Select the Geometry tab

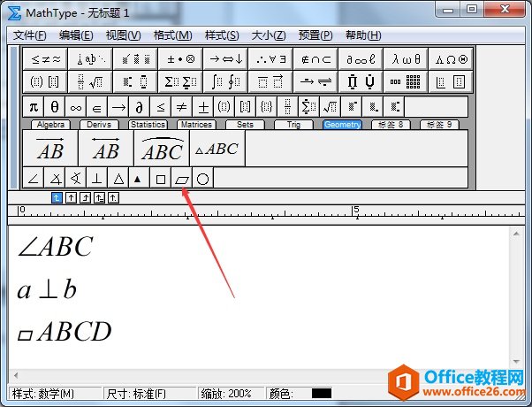click(x=342, y=125)
